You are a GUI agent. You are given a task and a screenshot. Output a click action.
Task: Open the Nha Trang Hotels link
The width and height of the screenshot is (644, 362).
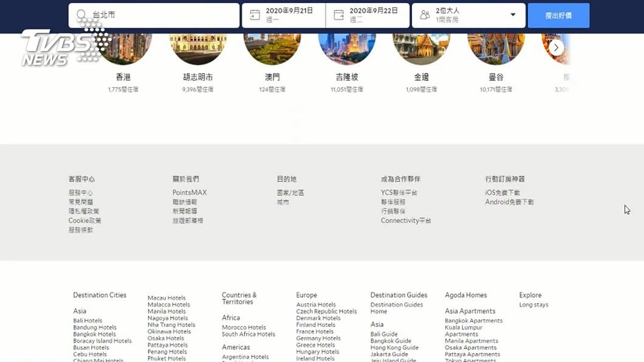tap(172, 325)
